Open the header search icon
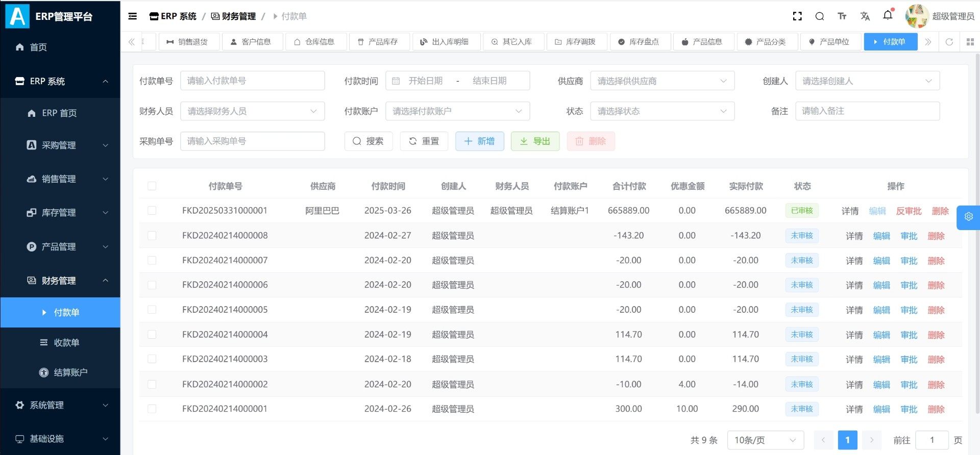 tap(819, 16)
